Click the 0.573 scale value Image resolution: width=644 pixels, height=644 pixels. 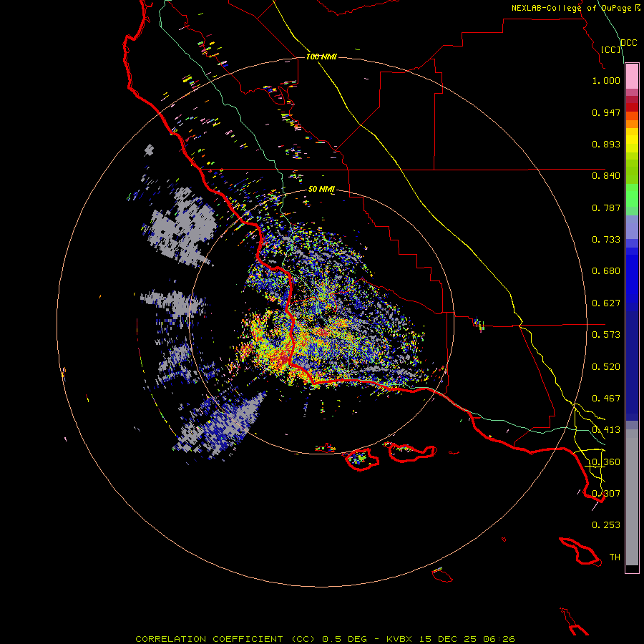606,335
